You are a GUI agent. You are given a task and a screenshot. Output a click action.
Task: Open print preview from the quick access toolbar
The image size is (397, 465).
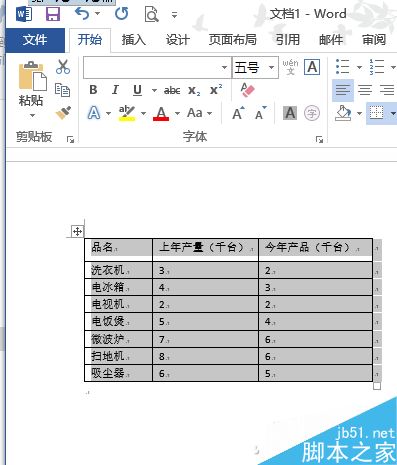click(x=152, y=14)
